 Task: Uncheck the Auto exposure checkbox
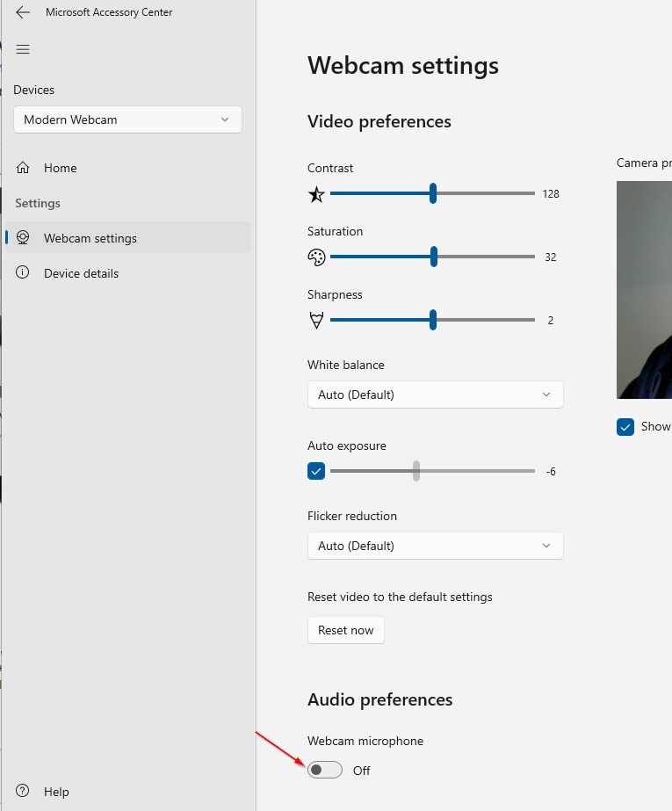click(316, 471)
